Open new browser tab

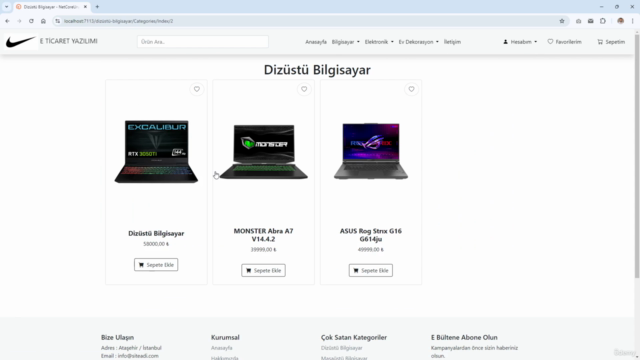97,7
